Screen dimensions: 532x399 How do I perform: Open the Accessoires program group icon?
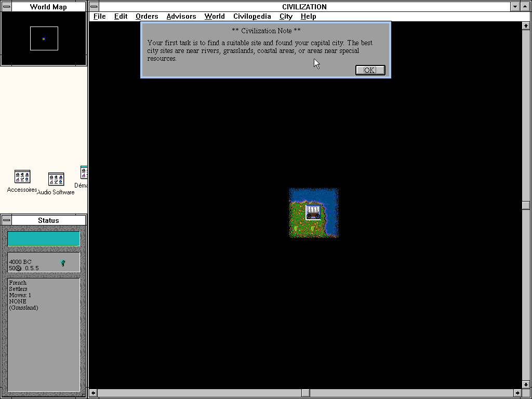pyautogui.click(x=22, y=177)
